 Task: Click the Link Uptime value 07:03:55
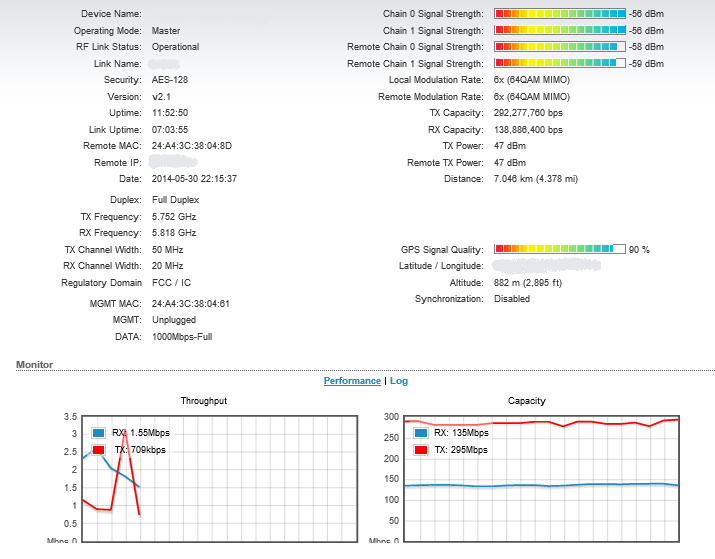pos(170,130)
